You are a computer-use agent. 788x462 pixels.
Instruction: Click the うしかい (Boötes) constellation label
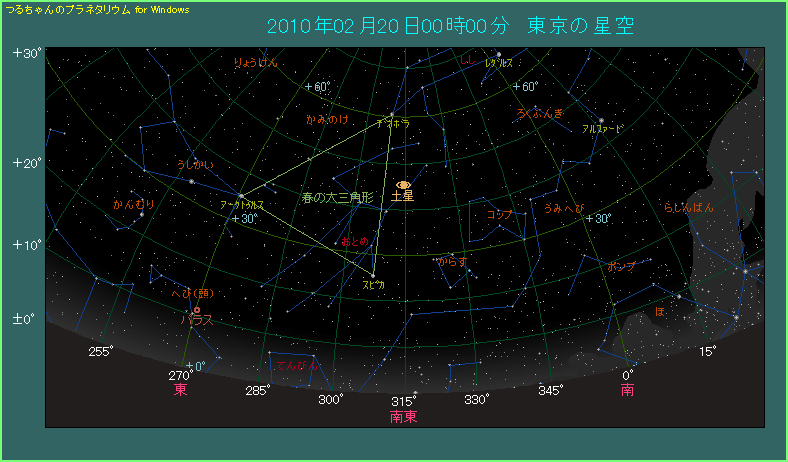[195, 164]
